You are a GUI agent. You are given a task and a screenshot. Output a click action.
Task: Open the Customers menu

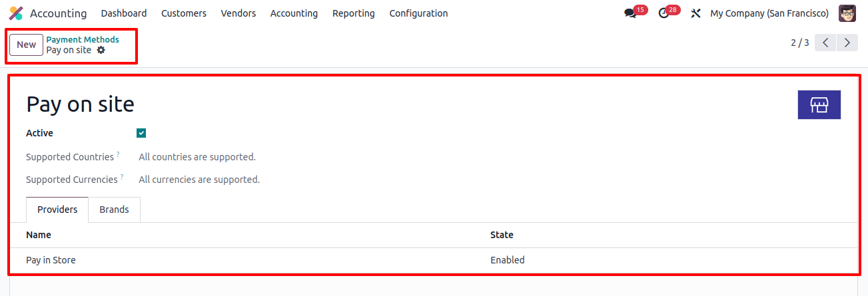click(x=184, y=13)
